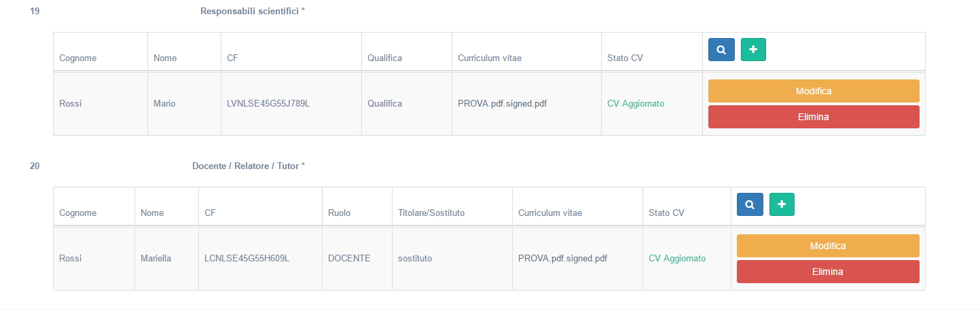
Task: Click the DOCENTE role cell
Action: [349, 259]
